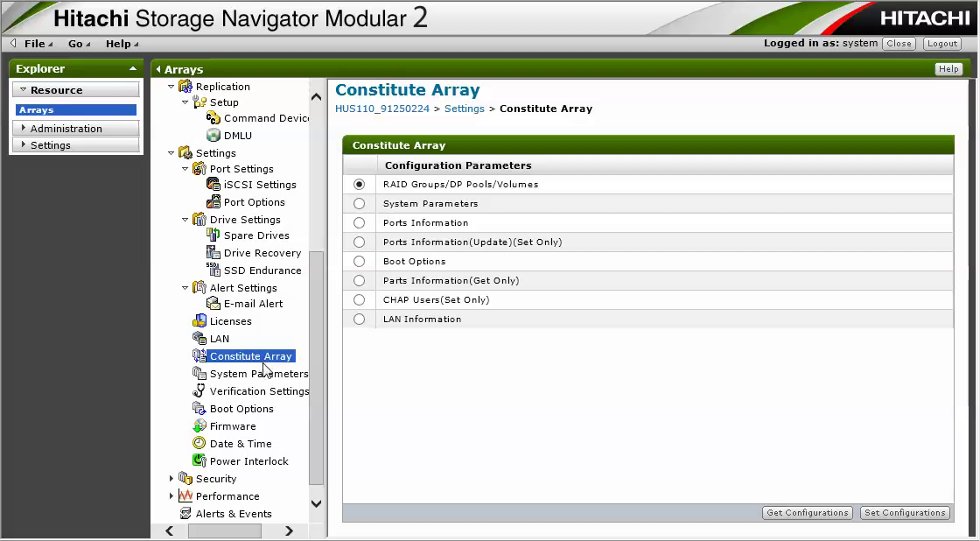
Task: Click the Boot Options icon
Action: (x=199, y=409)
